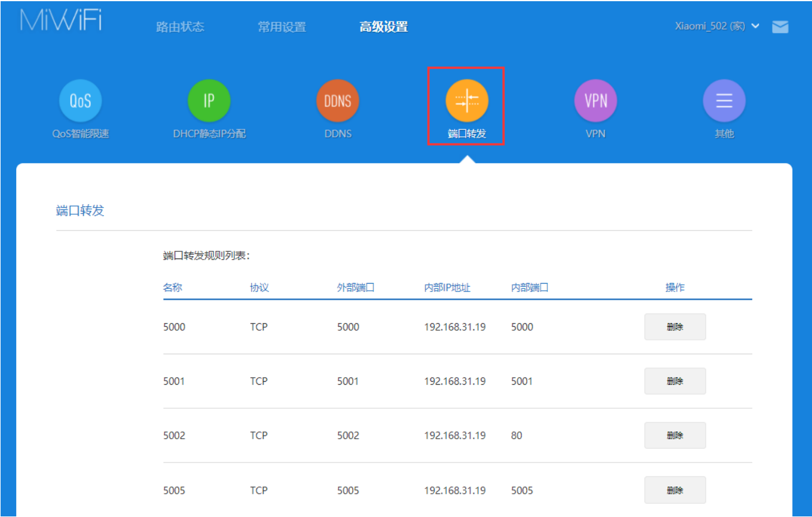Screen dimensions: 812x517
Task: Delete the port 5001 forwarding rule
Action: pyautogui.click(x=674, y=381)
